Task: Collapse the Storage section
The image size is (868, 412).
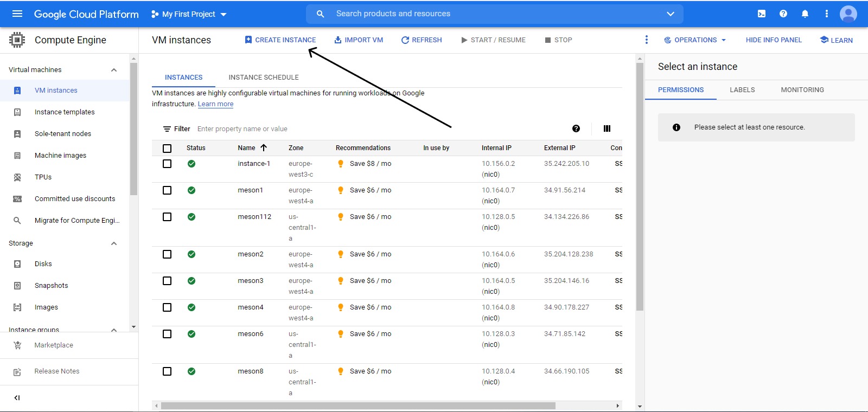Action: click(114, 243)
